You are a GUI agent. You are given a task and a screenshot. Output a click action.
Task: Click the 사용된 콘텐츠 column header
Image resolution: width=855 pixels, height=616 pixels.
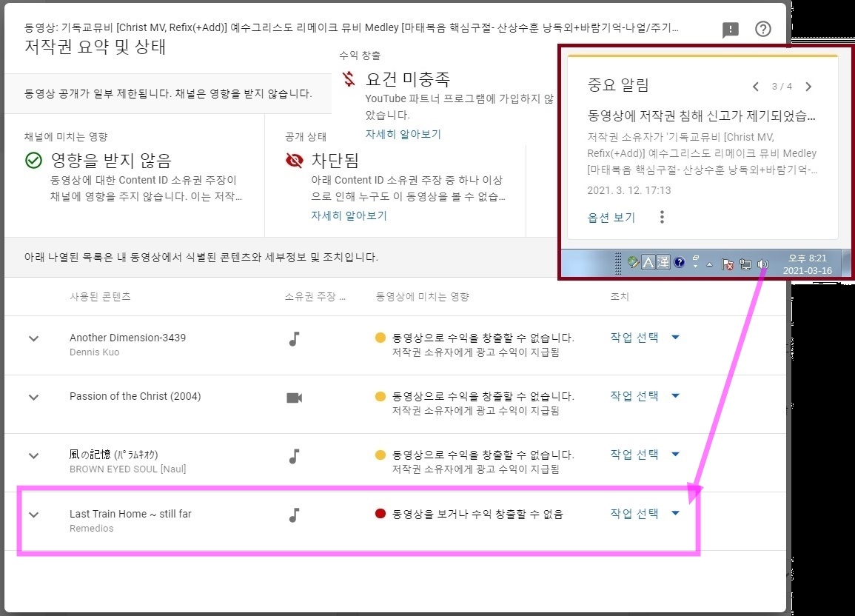click(x=101, y=297)
